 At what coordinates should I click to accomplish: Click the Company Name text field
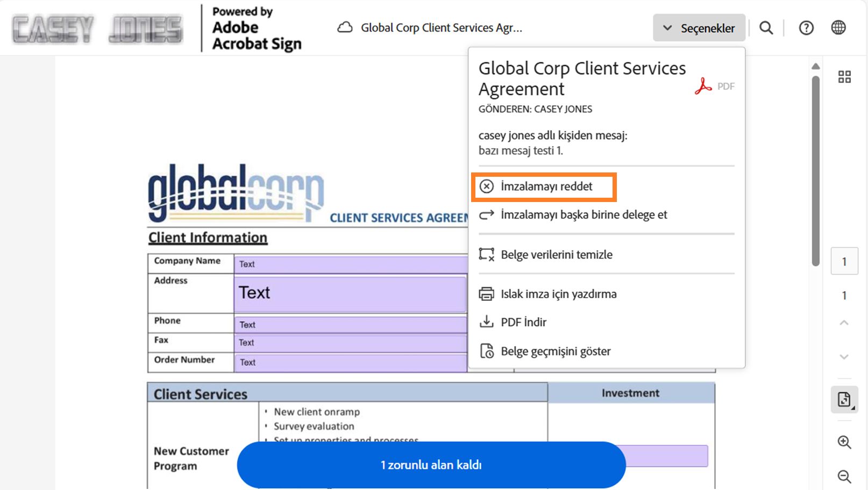point(351,264)
